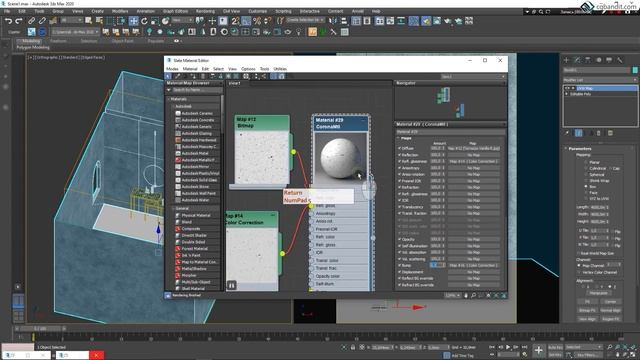Activate the Select and Scale tool
The height and width of the screenshot is (360, 640).
tap(155, 21)
